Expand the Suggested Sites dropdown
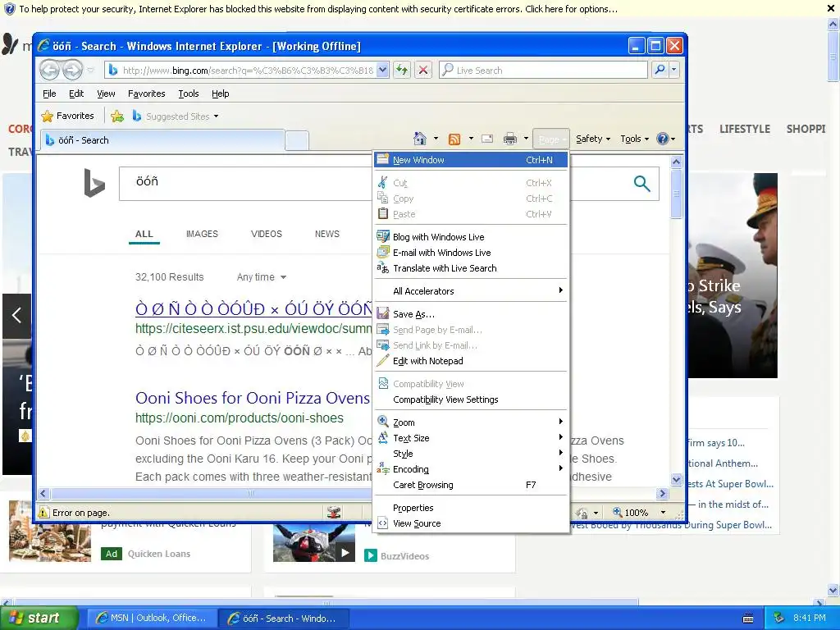 click(216, 116)
